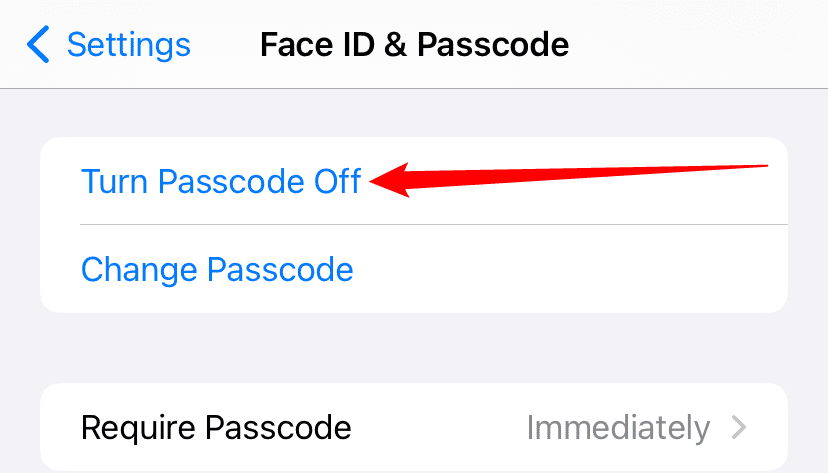Click the red arrow's pointed arrowhead
This screenshot has width=828, height=473.
click(x=385, y=180)
